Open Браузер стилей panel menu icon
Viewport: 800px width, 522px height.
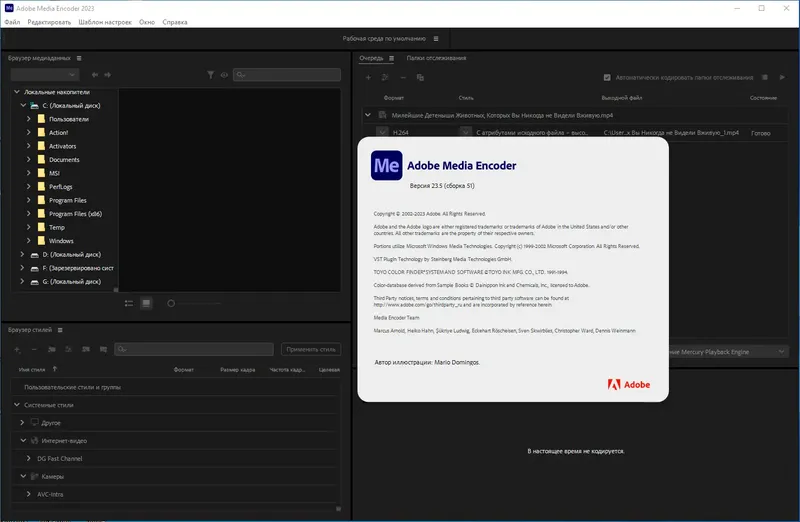point(60,330)
